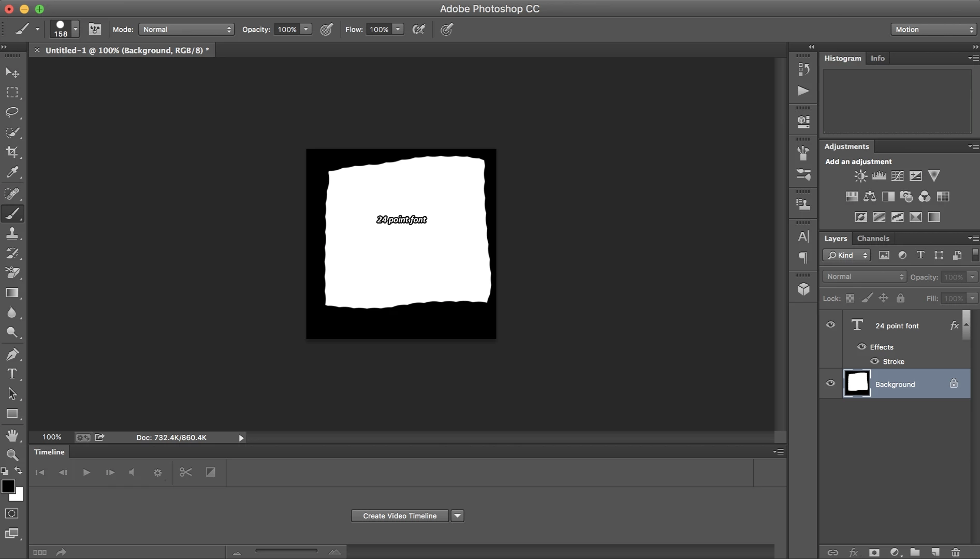The width and height of the screenshot is (980, 559).
Task: Select the Background layer thumbnail
Action: tap(857, 384)
